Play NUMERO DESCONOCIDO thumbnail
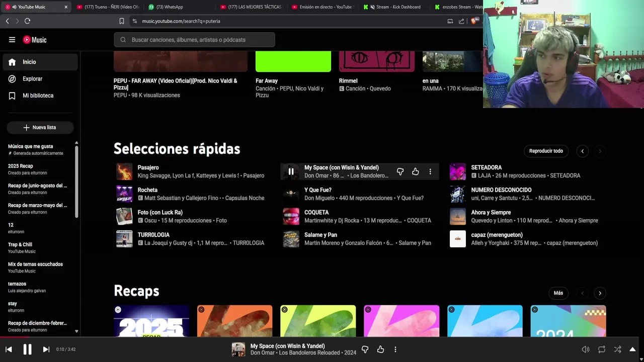 click(457, 194)
